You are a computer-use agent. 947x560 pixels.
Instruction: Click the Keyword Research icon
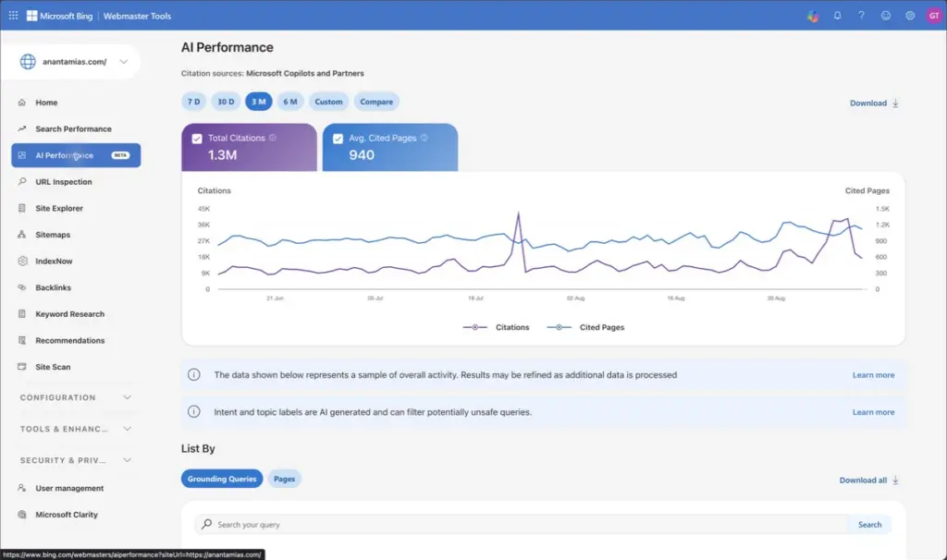22,314
